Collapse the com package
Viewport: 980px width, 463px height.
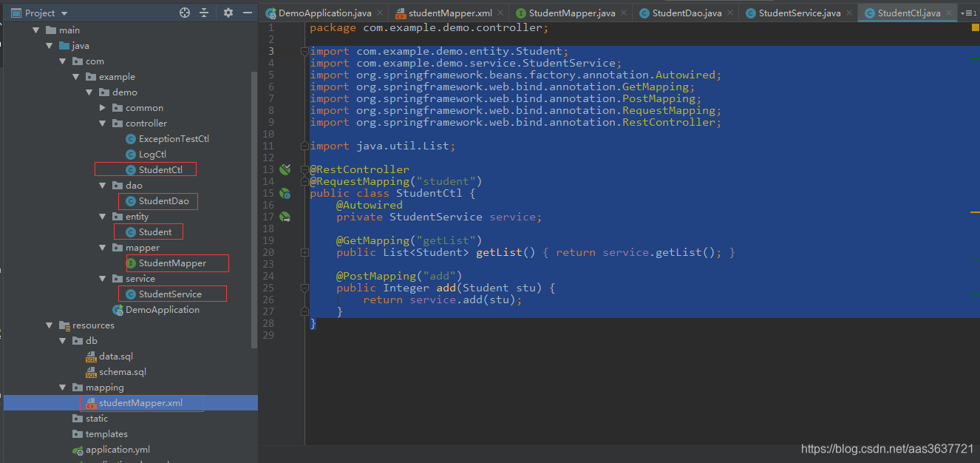63,61
